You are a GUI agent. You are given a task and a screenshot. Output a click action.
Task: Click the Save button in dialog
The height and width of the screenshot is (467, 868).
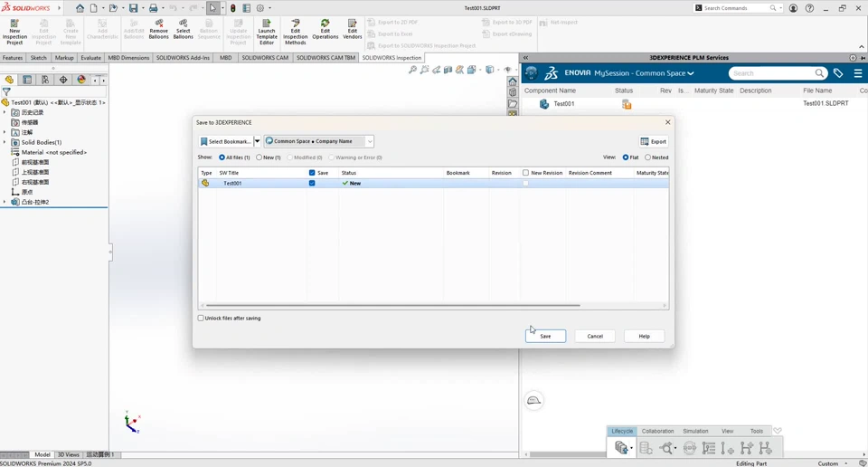pos(545,337)
